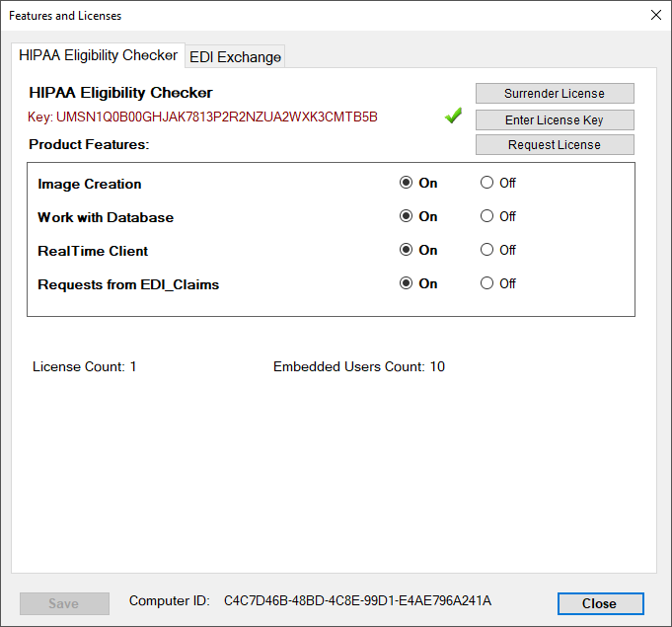Click the Computer ID: label
Image resolution: width=672 pixels, height=627 pixels.
point(170,600)
